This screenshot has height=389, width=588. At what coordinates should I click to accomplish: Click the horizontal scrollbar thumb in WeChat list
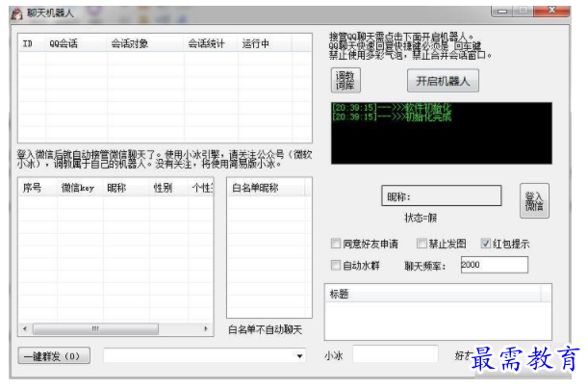[95, 329]
